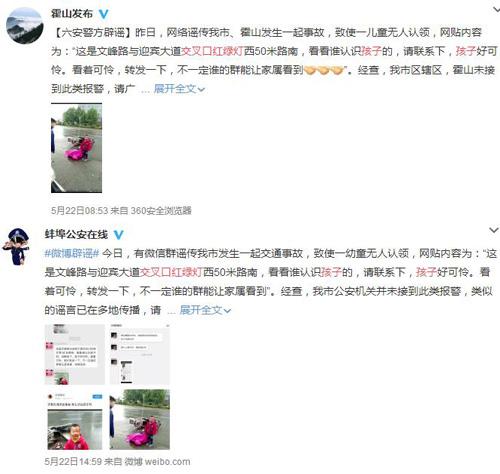Click 360安全浏览器 source link
The image size is (500, 474).
coord(161,210)
